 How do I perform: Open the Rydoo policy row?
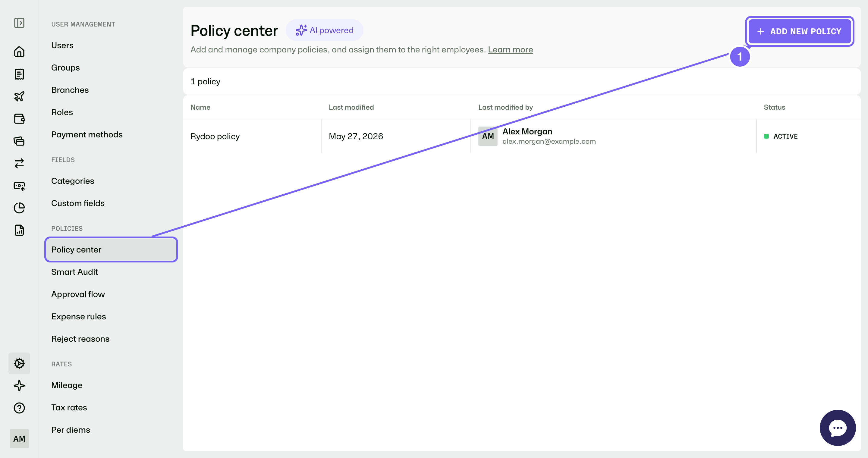click(x=522, y=136)
